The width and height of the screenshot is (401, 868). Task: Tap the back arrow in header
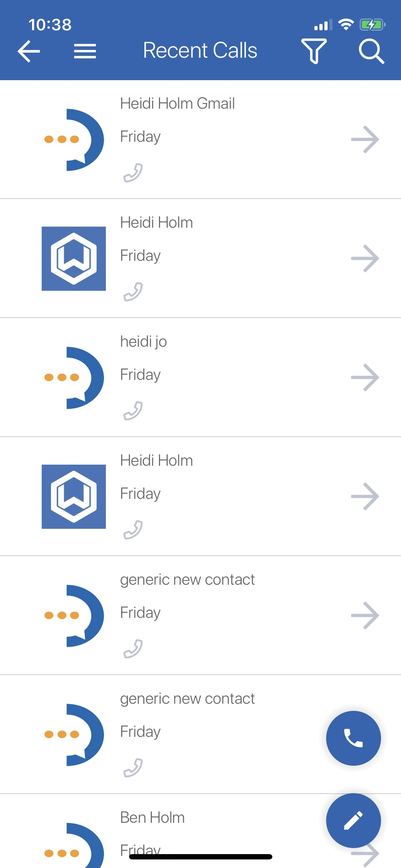pyautogui.click(x=29, y=51)
